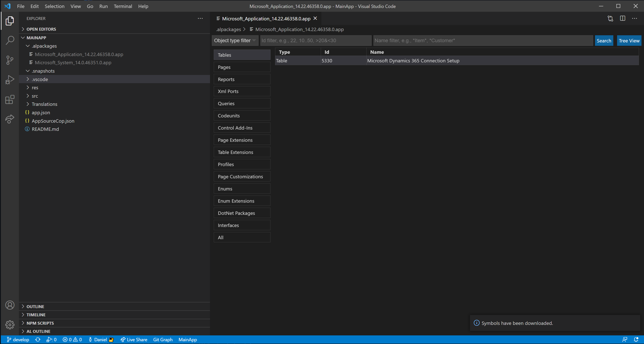644x344 pixels.
Task: Click the Name filter input field
Action: 483,41
